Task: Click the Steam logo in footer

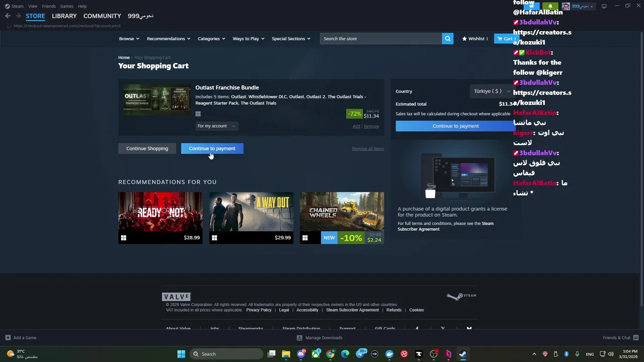Action: pos(461,296)
